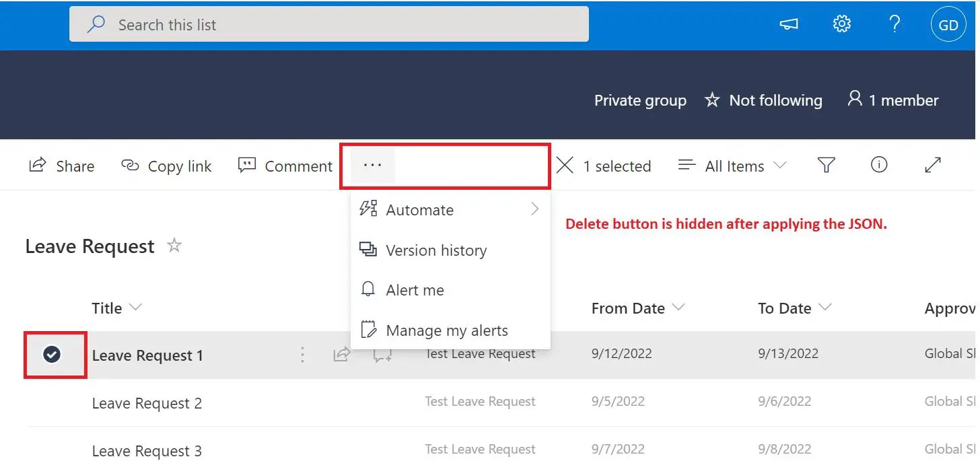Open the All Items view switcher
The height and width of the screenshot is (461, 980).
(x=733, y=166)
